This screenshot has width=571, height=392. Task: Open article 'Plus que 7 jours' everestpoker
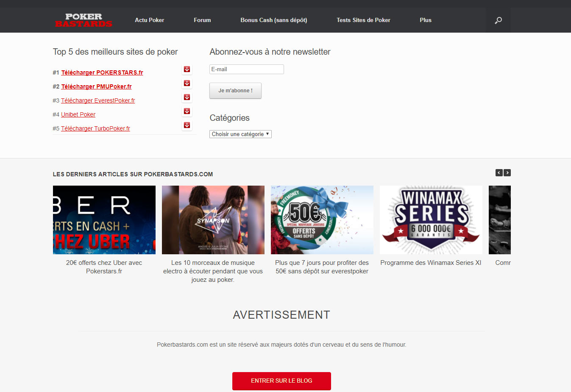(x=322, y=267)
